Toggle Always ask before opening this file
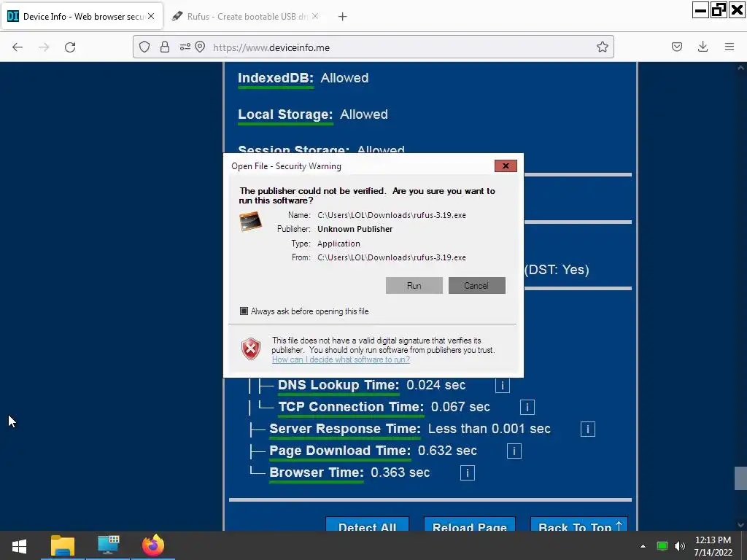 244,311
